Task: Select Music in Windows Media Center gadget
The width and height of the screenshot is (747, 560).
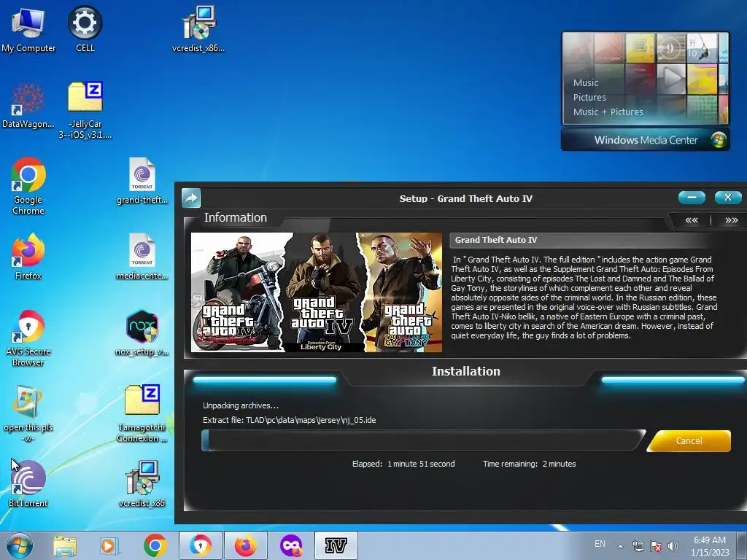Action: tap(586, 83)
